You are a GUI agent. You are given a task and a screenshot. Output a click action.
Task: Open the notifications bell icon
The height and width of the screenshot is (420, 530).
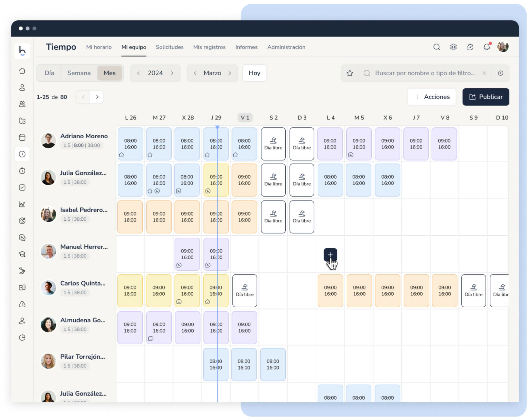(486, 47)
